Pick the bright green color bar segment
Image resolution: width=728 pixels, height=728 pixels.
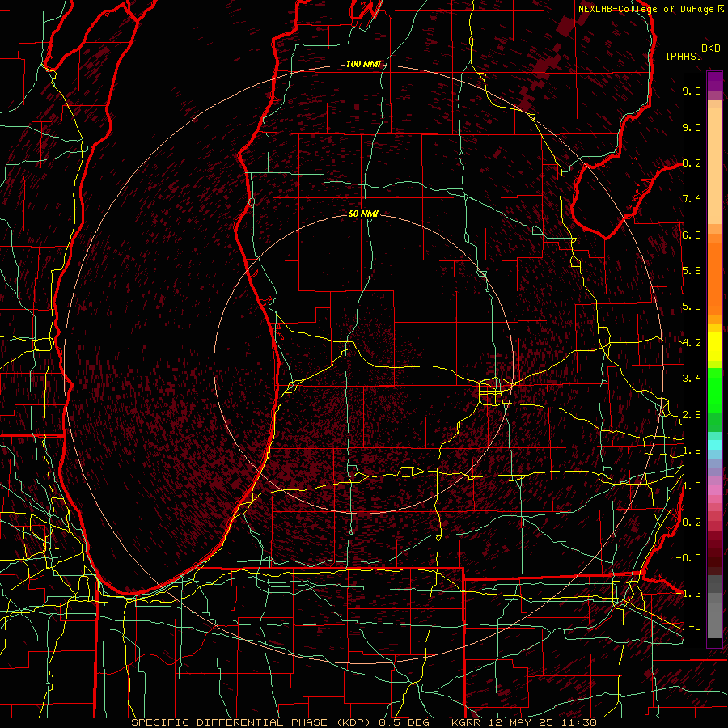pos(714,390)
